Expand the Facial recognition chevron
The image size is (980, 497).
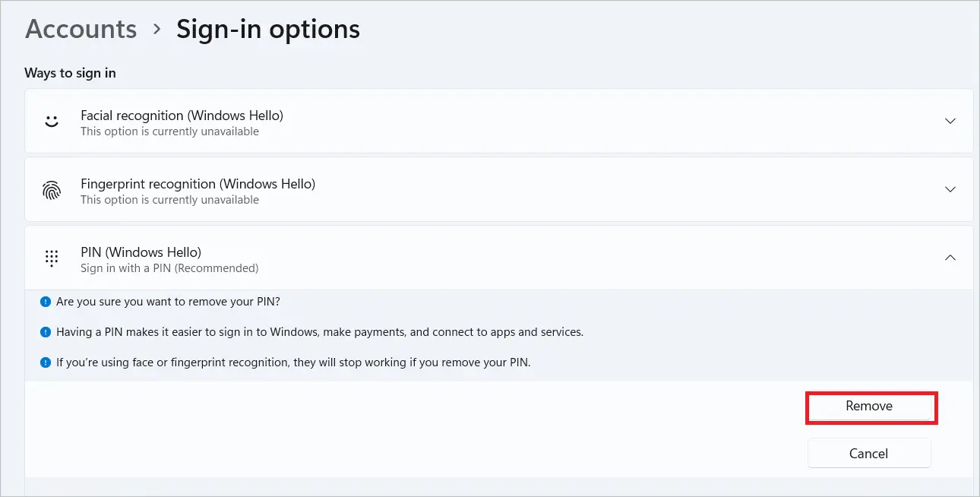[x=950, y=122]
